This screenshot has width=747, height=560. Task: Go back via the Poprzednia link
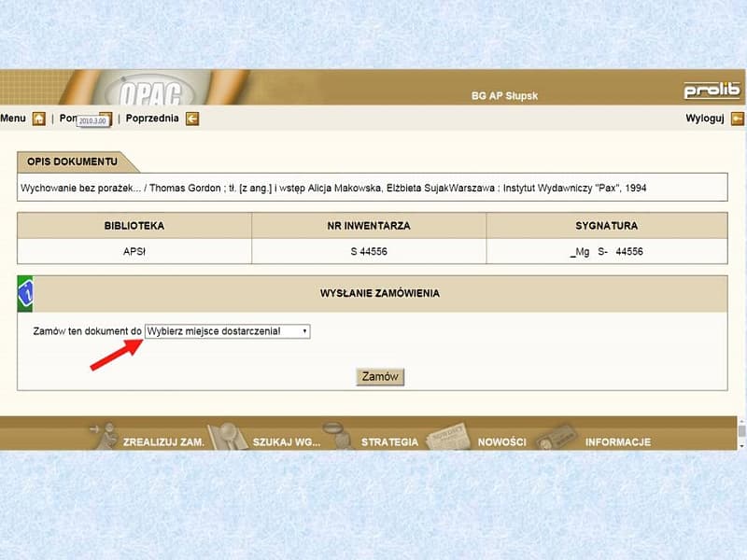[151, 119]
